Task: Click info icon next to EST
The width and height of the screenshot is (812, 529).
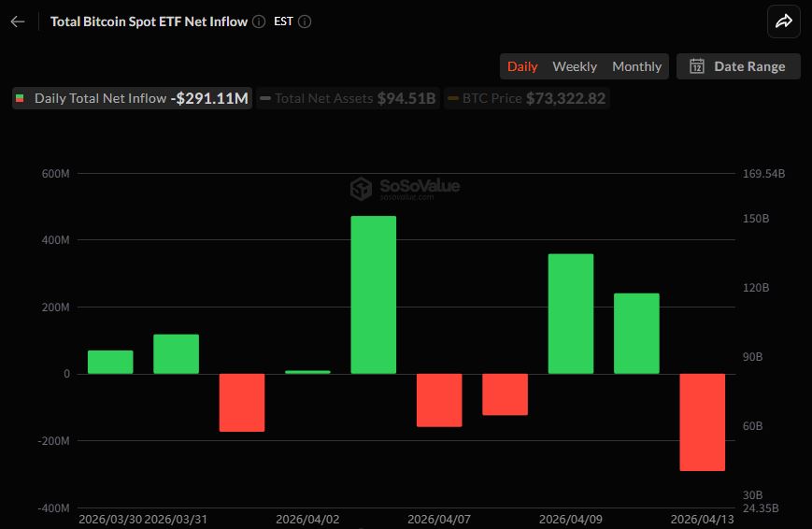Action: (x=305, y=21)
